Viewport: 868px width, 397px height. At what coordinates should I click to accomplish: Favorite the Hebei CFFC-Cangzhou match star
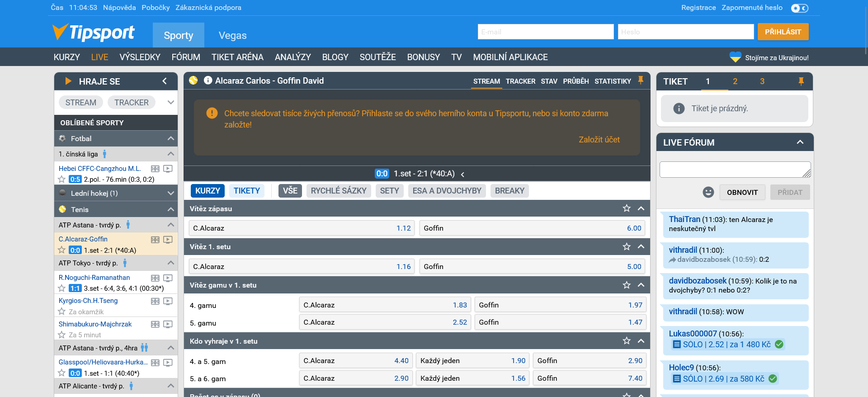tap(62, 179)
